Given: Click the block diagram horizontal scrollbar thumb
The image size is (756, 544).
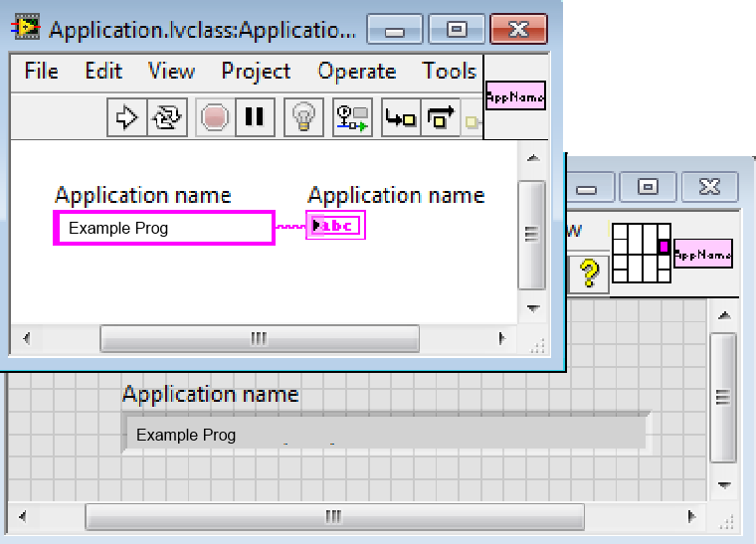Looking at the screenshot, I should click(x=259, y=338).
